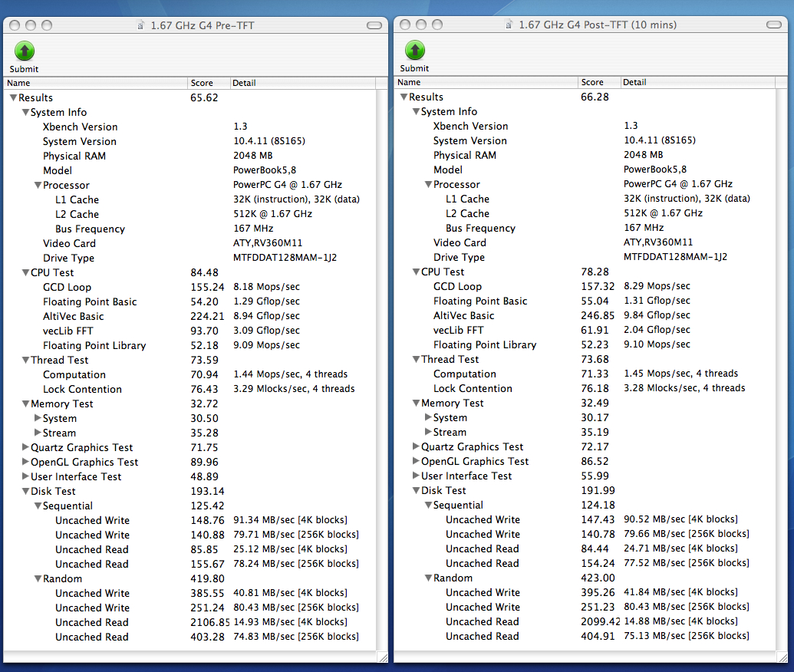Image resolution: width=794 pixels, height=672 pixels.
Task: Expand Quartz Graphics Test in Pre-TFT window
Action: coord(25,447)
